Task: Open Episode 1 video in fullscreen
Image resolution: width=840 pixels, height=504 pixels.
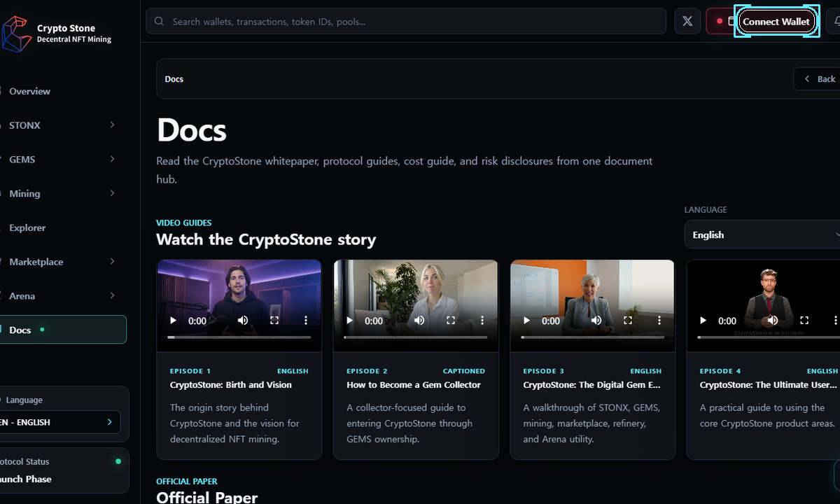Action: pyautogui.click(x=274, y=321)
